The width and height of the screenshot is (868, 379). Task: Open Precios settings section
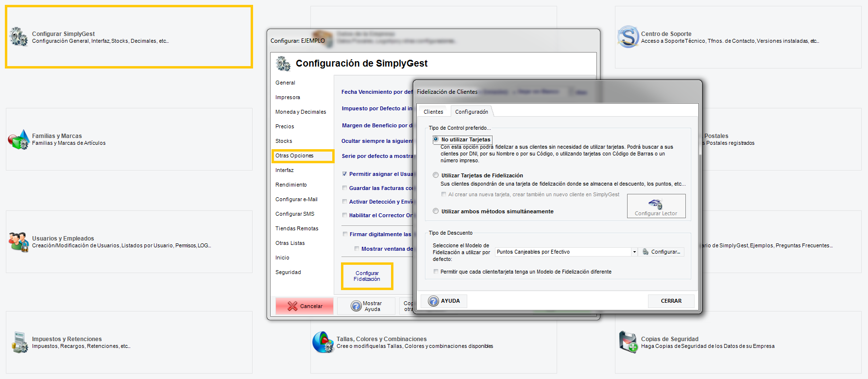click(285, 126)
